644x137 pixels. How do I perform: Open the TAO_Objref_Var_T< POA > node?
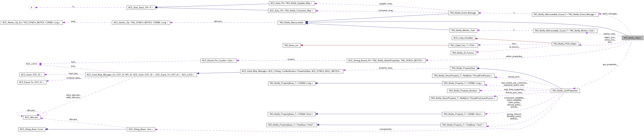pos(463,45)
